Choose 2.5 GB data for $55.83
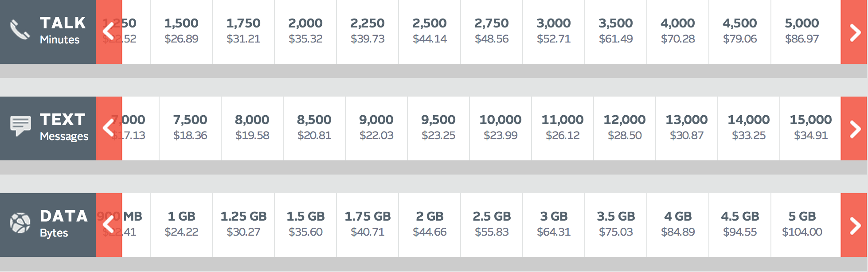Image resolution: width=868 pixels, height=272 pixels. pyautogui.click(x=492, y=224)
